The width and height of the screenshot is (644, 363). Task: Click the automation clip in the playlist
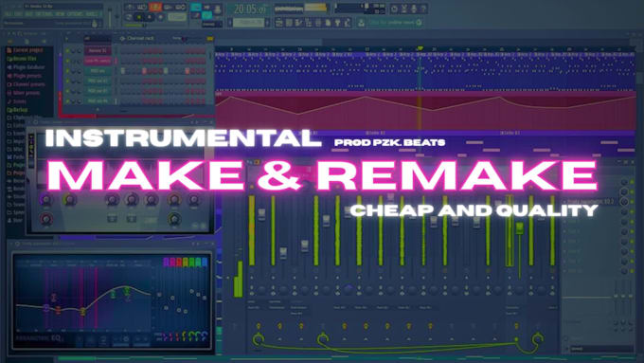(425, 111)
